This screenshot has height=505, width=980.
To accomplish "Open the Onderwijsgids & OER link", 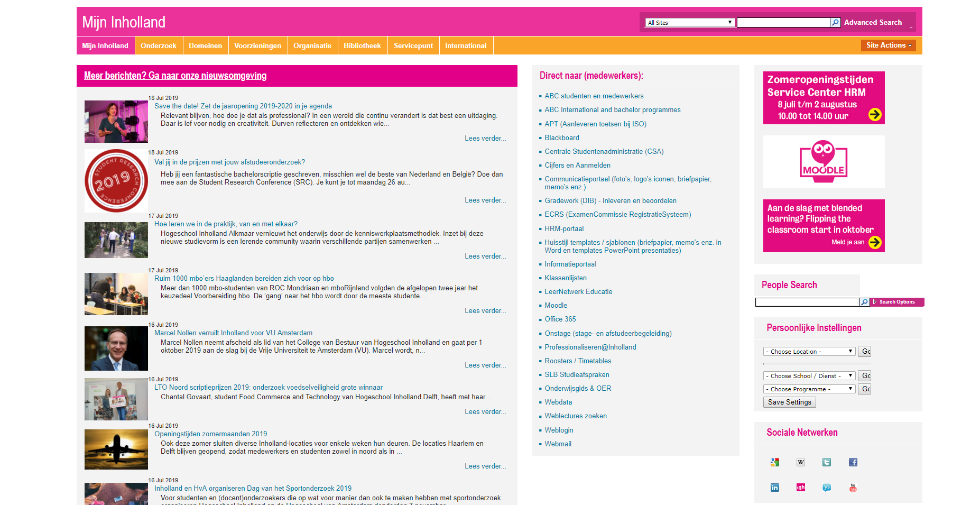I will 578,389.
